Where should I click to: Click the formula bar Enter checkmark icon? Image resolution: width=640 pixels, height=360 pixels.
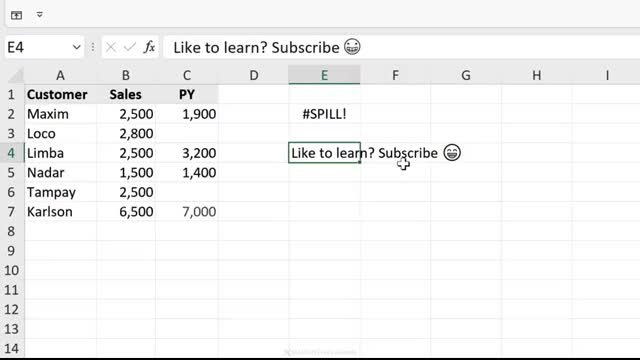[129, 47]
